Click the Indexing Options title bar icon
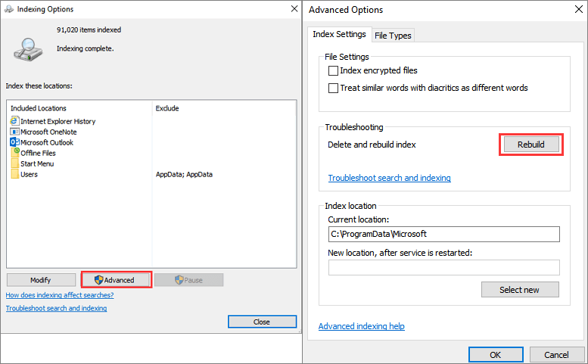Screen dimensions: 588x364 point(8,9)
